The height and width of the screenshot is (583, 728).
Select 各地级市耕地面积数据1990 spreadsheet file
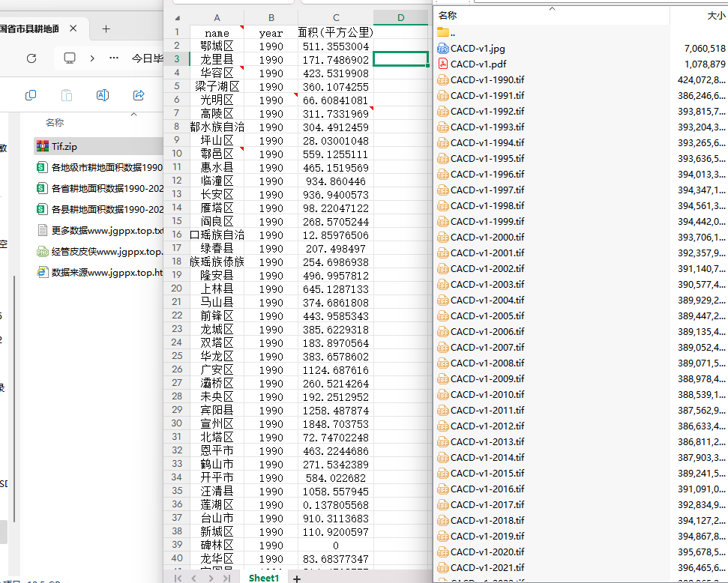(99, 167)
